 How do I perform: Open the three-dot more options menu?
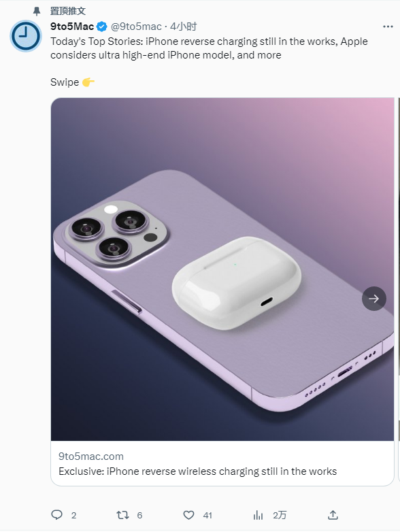[388, 27]
